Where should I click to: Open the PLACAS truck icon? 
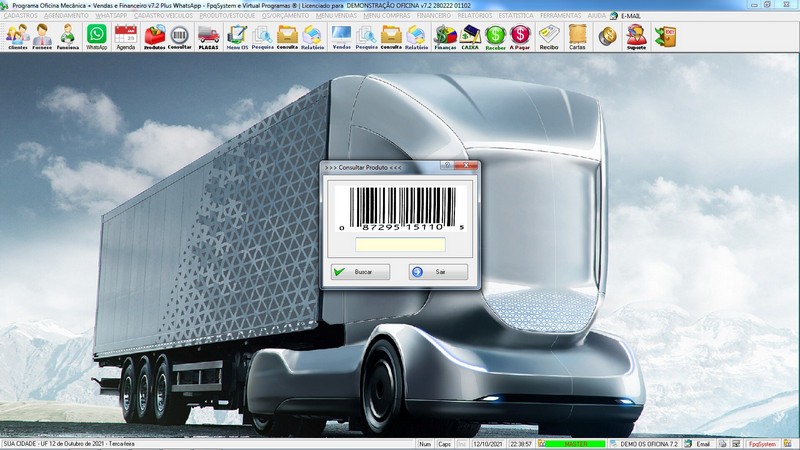click(208, 37)
